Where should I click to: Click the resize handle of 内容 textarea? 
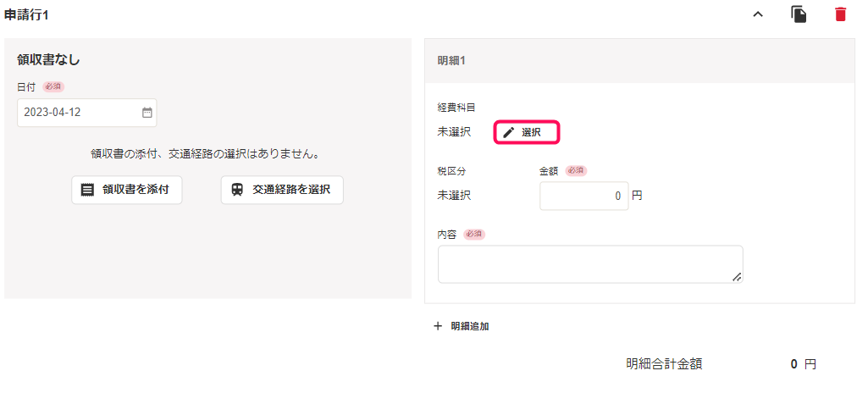point(737,277)
